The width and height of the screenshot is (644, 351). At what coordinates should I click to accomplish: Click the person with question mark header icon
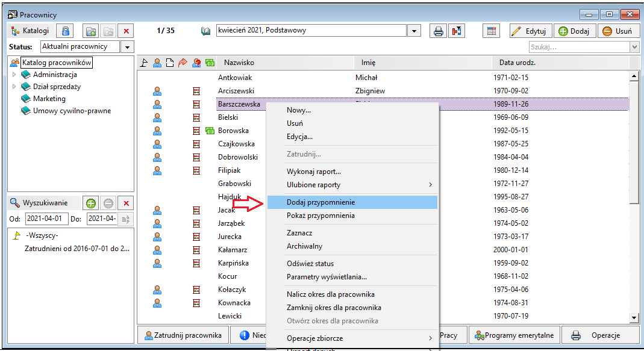[x=197, y=63]
